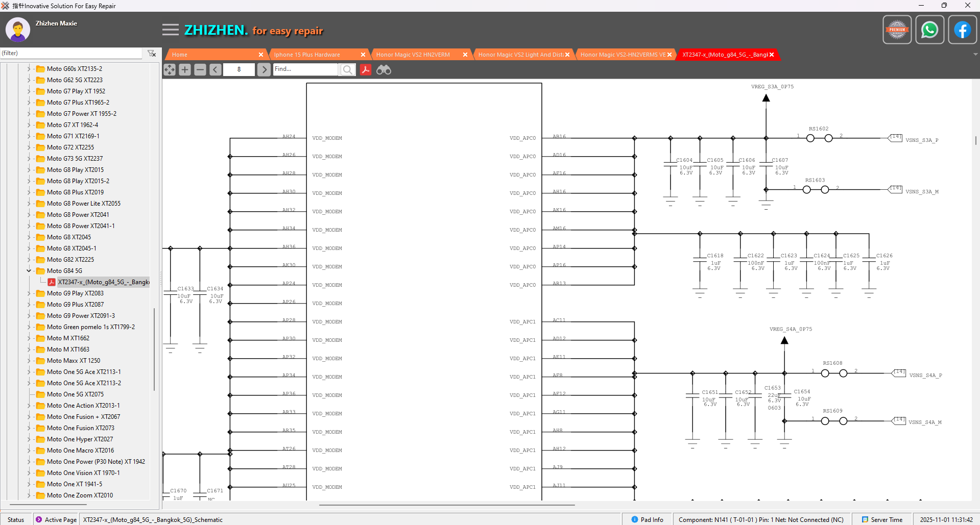Image resolution: width=980 pixels, height=525 pixels.
Task: Click the schematic horizontal scrollbar
Action: [447, 505]
